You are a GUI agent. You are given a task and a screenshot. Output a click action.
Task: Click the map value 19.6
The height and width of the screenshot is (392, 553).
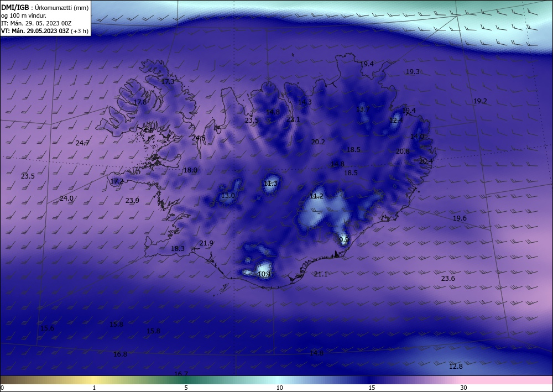[460, 218]
